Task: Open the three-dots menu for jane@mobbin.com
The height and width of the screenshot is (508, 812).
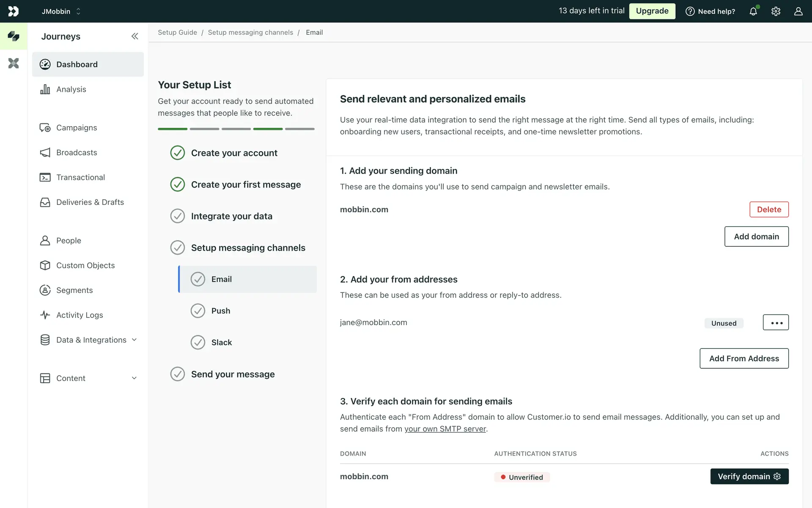Action: coord(776,323)
